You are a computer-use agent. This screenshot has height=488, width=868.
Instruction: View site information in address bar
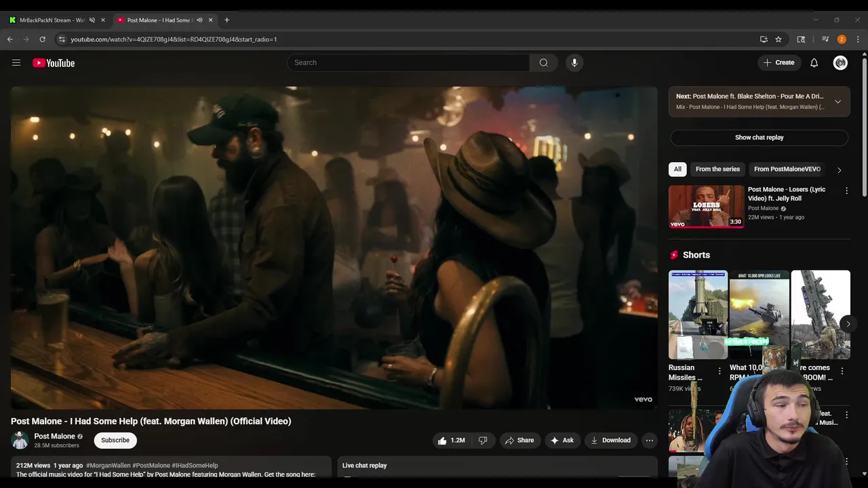62,39
